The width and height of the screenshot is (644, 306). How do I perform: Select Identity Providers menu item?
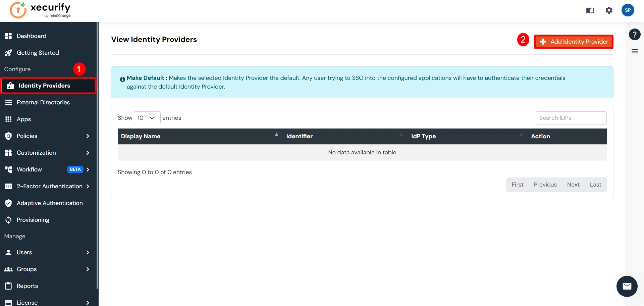(x=48, y=86)
